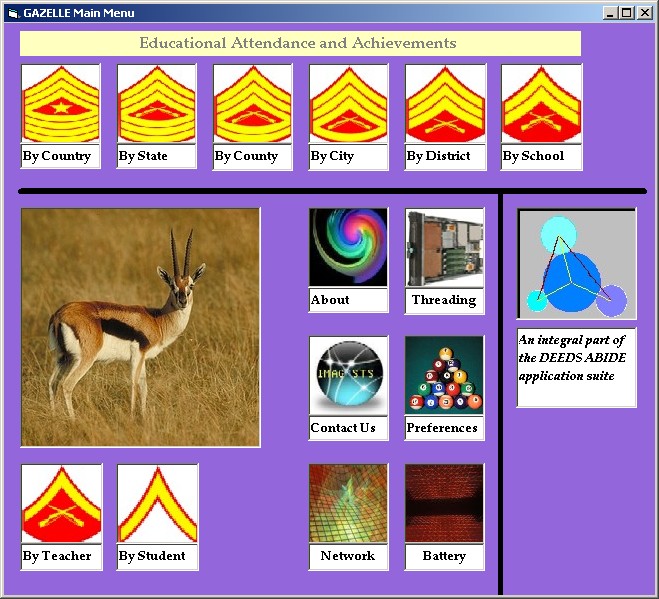Click the Threading circuit board icon
This screenshot has width=659, height=599.
(x=444, y=247)
